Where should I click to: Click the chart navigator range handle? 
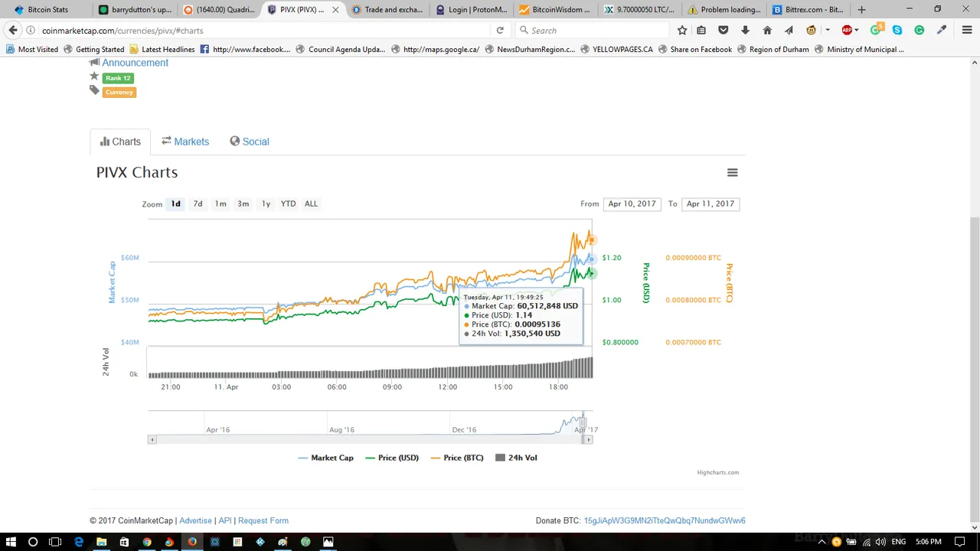[583, 422]
